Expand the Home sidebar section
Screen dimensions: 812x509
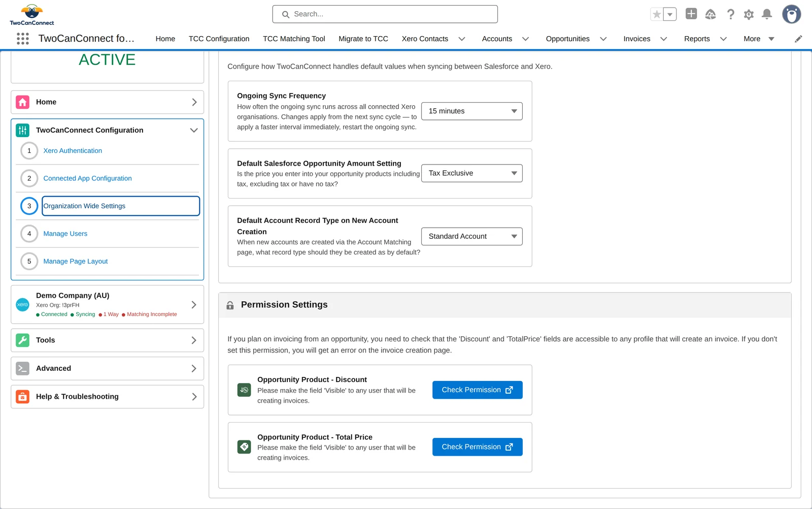click(194, 102)
